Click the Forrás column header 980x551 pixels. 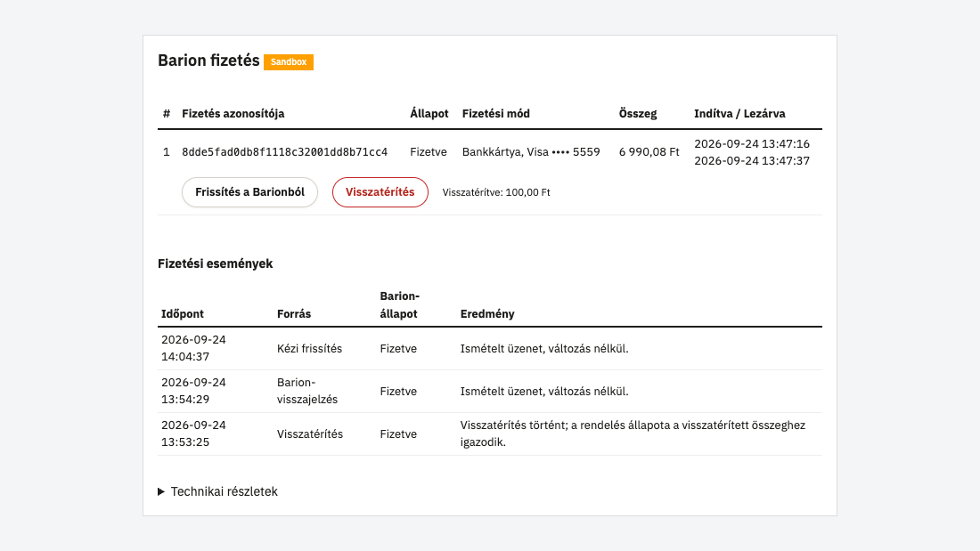[294, 313]
